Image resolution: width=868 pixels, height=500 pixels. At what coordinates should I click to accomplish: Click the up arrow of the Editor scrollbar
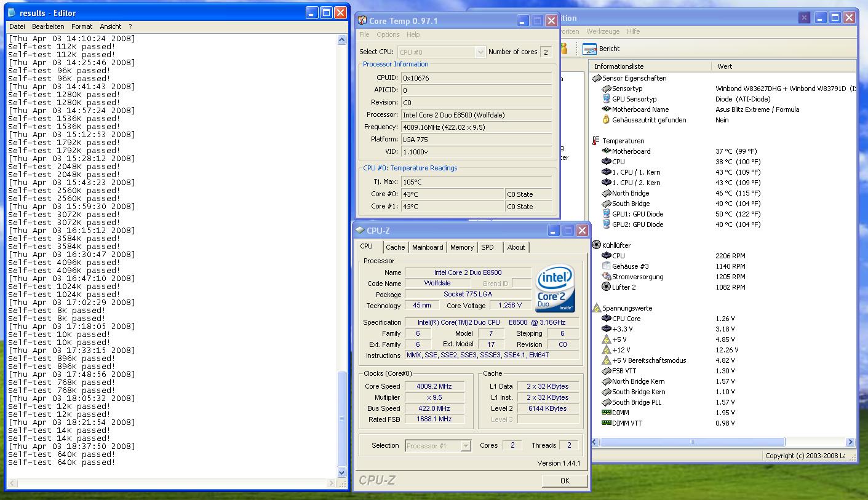point(342,39)
